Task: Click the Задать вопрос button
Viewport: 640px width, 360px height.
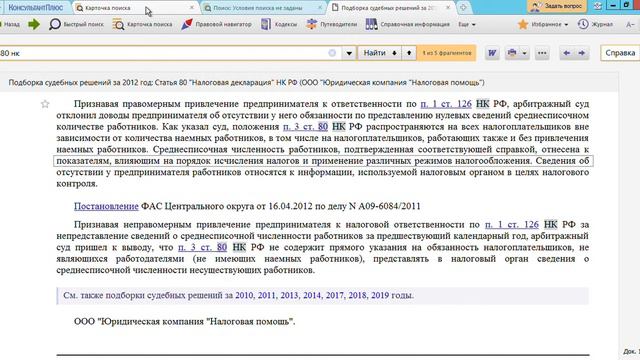Action: coord(557,6)
